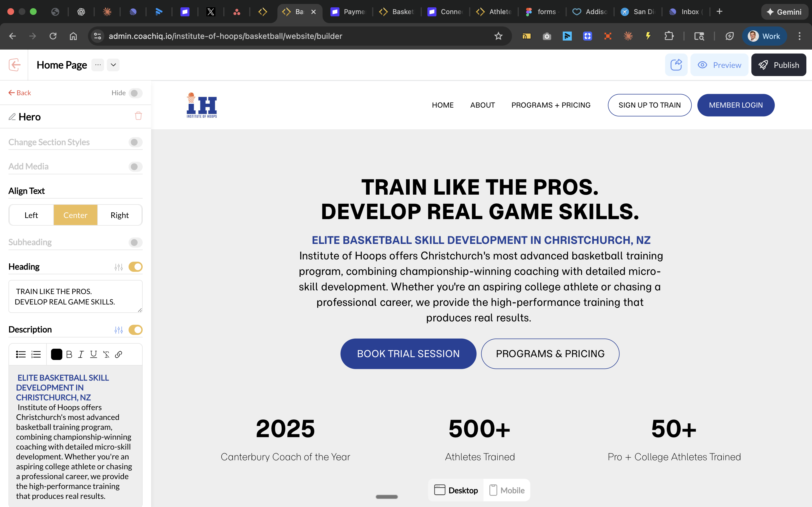Screen dimensions: 812x507
Task: Enable the Subheading toggle
Action: click(x=135, y=243)
